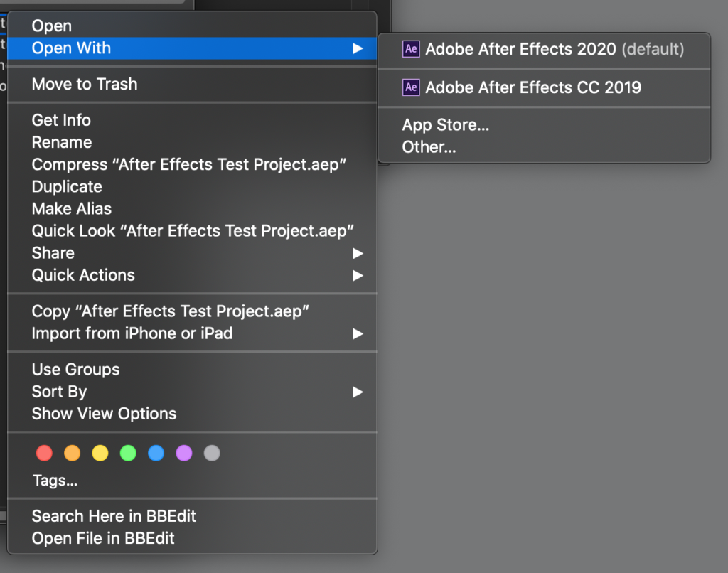Apply the yellow tag color
Screen dimensions: 728x573
100,453
